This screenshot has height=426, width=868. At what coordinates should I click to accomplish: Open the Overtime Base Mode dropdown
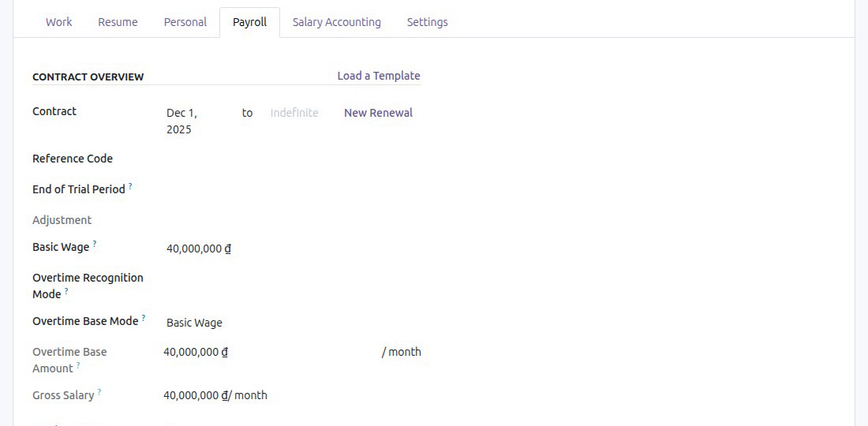(194, 323)
